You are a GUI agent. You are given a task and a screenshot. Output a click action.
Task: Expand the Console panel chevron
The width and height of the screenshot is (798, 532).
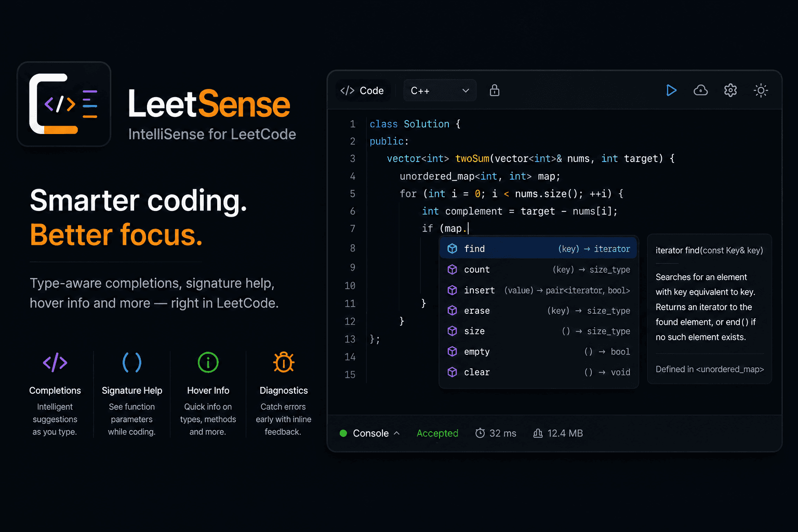coord(396,433)
